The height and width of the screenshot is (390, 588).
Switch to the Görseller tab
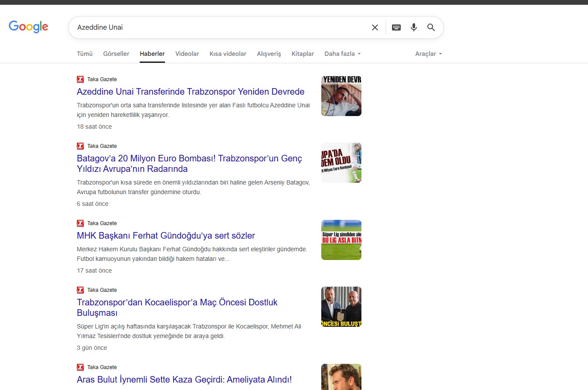116,54
